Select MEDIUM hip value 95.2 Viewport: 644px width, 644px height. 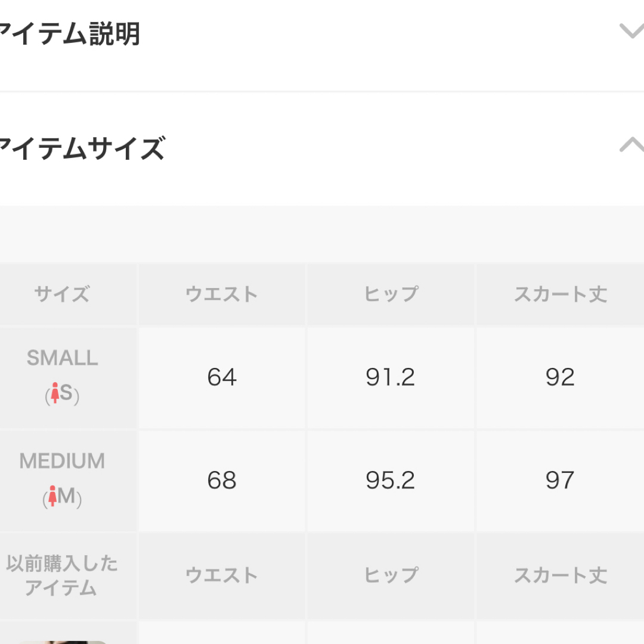click(x=391, y=481)
